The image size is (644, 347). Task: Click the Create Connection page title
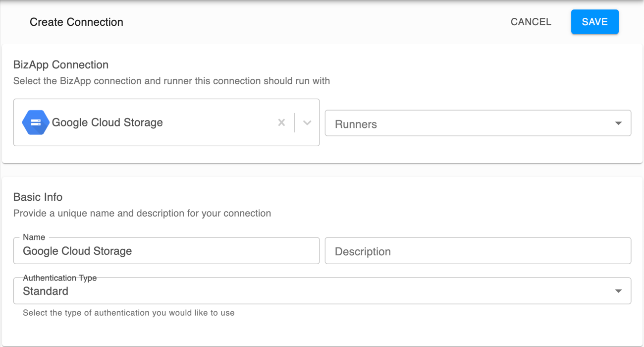(76, 22)
